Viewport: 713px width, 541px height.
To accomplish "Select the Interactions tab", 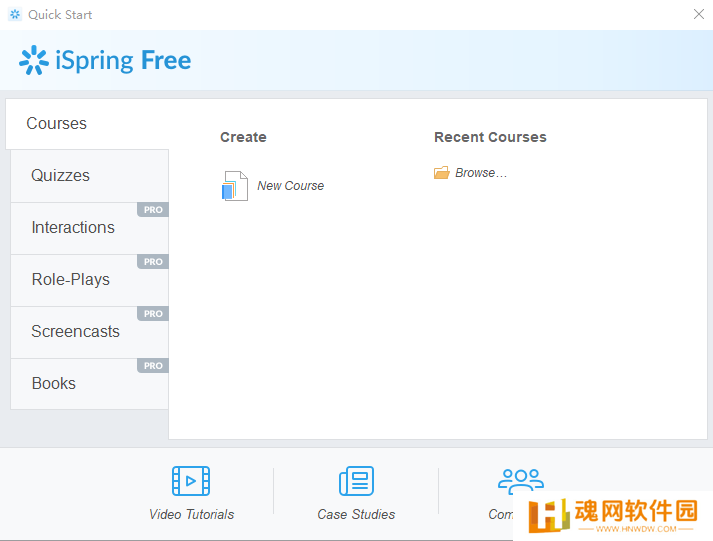I will (x=90, y=228).
